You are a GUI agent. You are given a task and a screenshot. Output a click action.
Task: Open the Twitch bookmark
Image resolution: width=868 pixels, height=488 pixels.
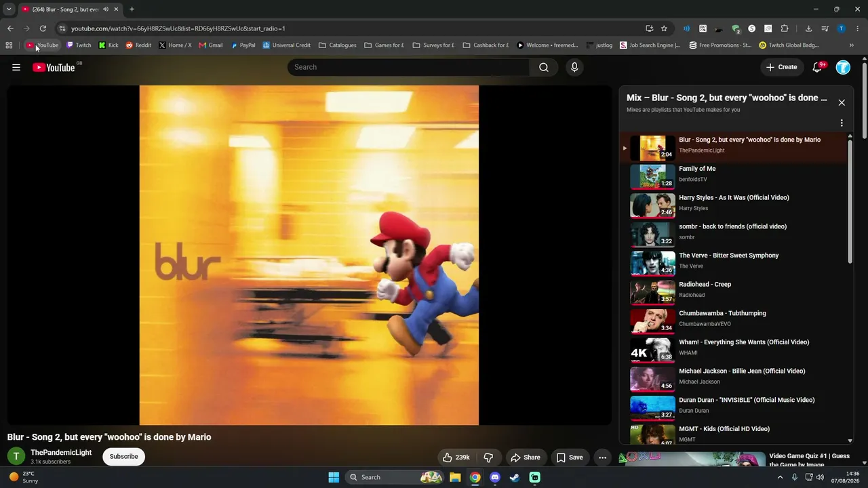click(x=79, y=45)
